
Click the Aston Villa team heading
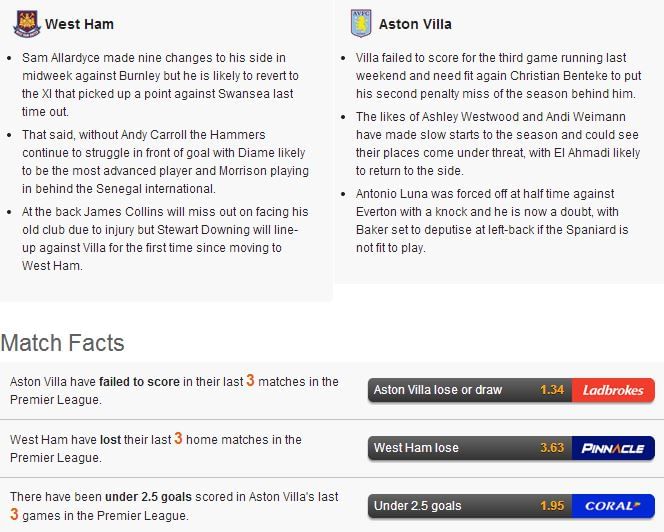[x=415, y=24]
